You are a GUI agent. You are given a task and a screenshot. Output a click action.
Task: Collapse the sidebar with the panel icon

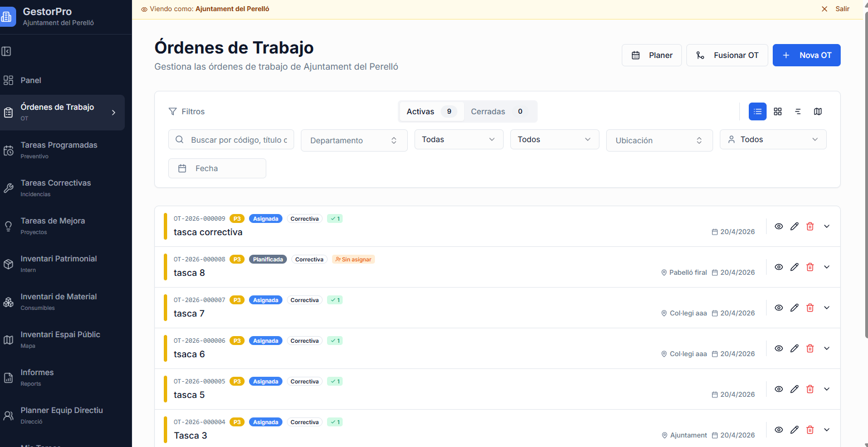coord(7,51)
